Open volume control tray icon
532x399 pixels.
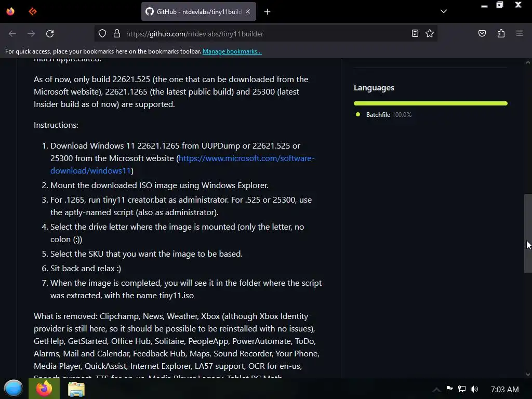(x=474, y=389)
